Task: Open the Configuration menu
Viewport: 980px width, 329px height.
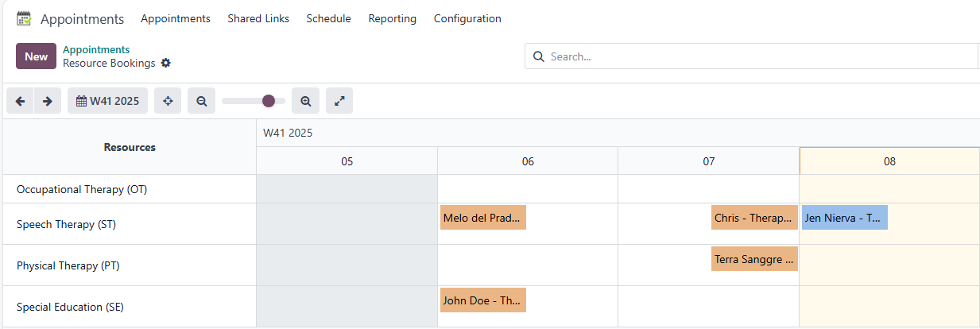Action: tap(467, 18)
